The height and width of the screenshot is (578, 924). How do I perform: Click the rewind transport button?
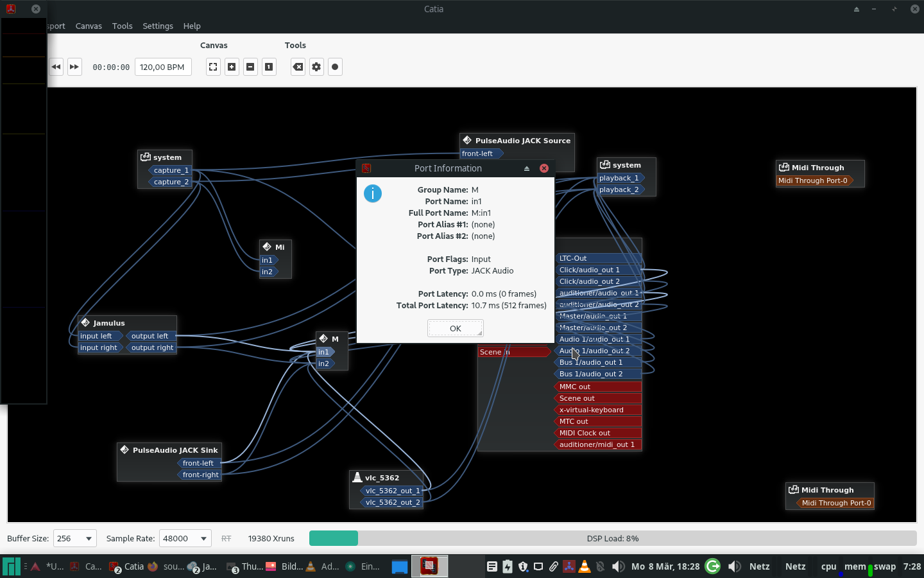[56, 67]
